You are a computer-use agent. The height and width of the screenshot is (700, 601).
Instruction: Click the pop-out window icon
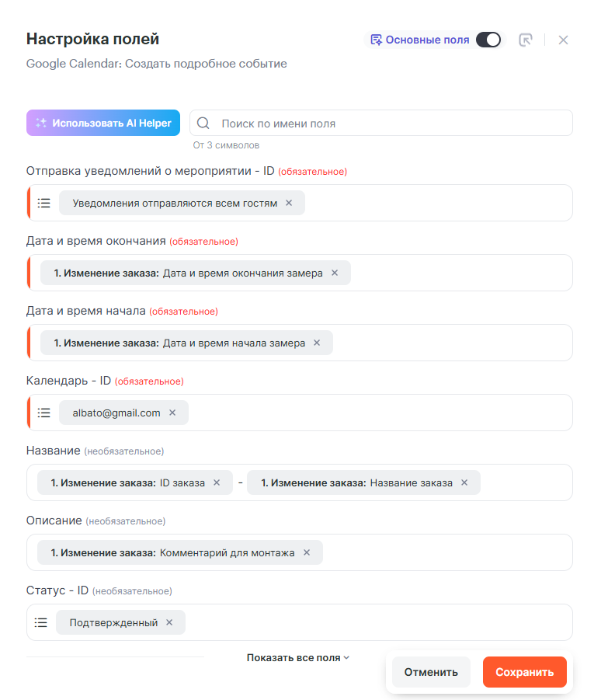pos(526,40)
